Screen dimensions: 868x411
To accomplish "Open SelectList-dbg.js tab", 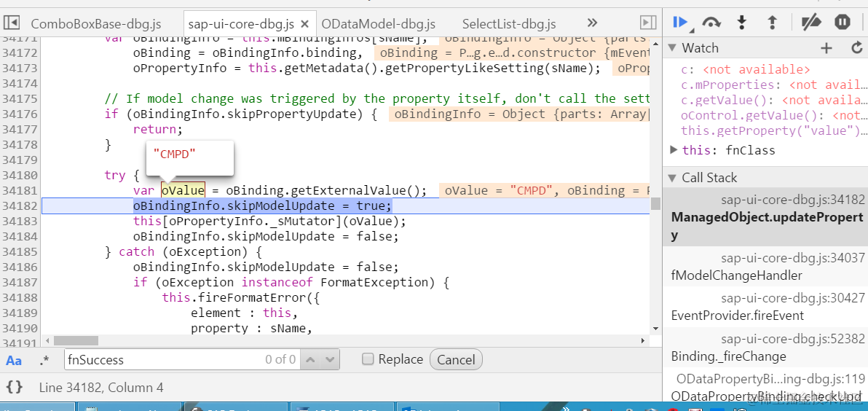I will (509, 24).
